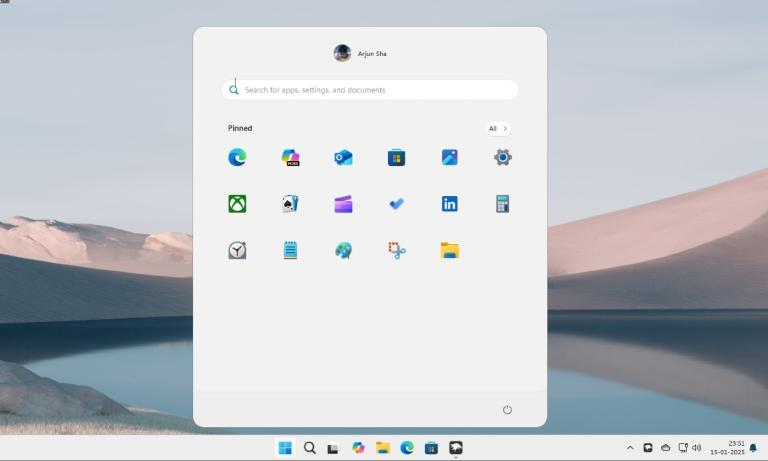Open Microsoft Edge from pinned apps
Viewport: 768px width, 461px height.
[237, 157]
